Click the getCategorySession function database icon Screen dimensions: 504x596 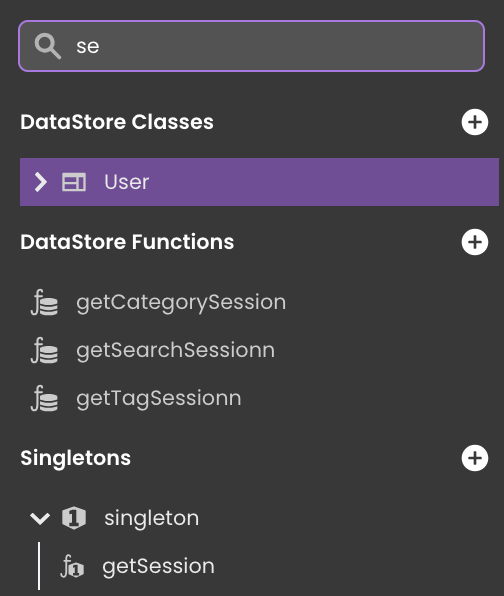tap(44, 303)
